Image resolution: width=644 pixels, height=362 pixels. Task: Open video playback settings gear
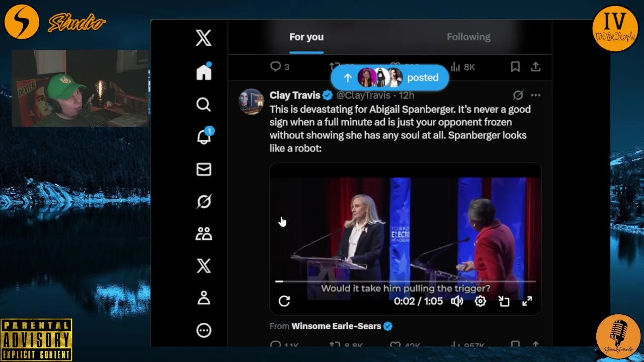coord(480,301)
